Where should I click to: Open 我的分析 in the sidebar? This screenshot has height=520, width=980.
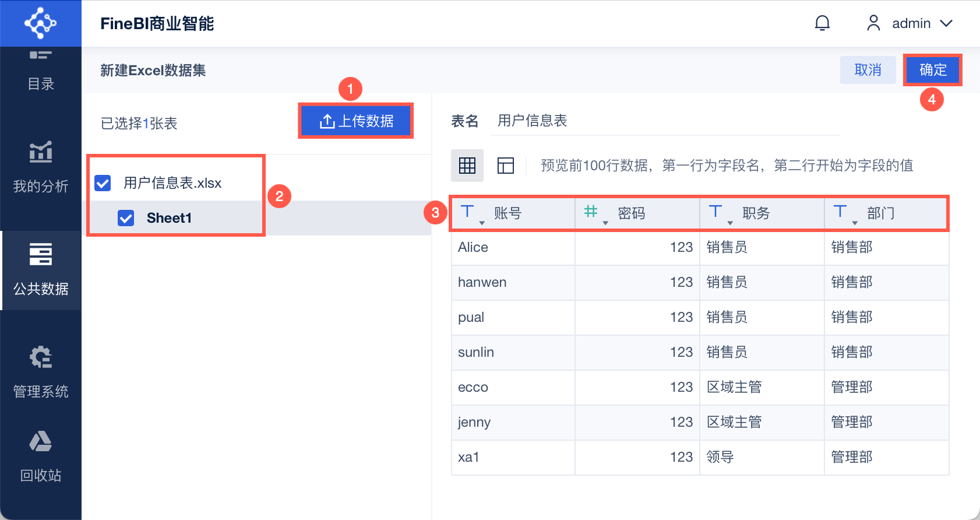click(x=41, y=167)
